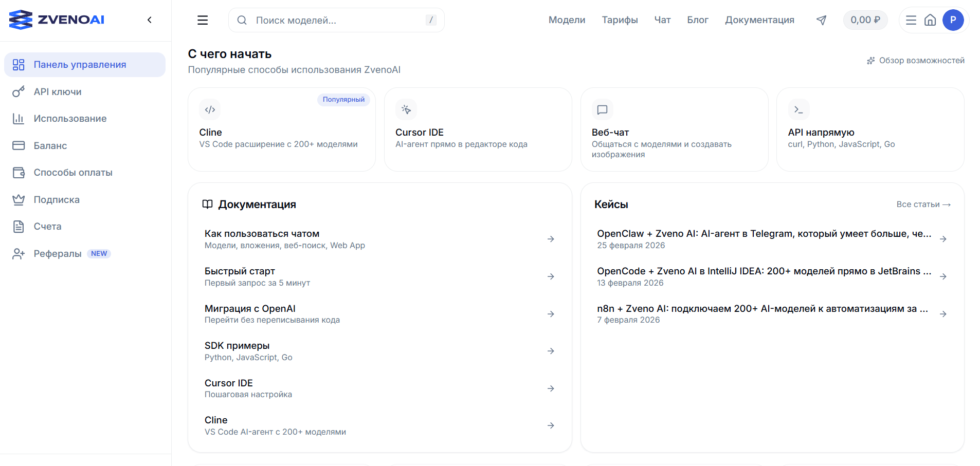Open the Чат top navigation item

[662, 20]
